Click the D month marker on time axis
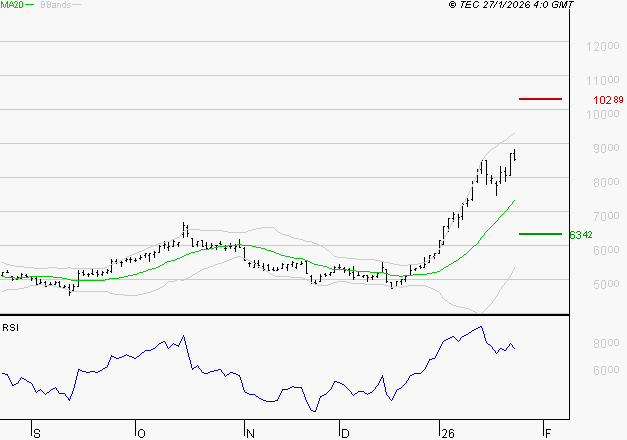Image resolution: width=627 pixels, height=440 pixels. (x=345, y=433)
